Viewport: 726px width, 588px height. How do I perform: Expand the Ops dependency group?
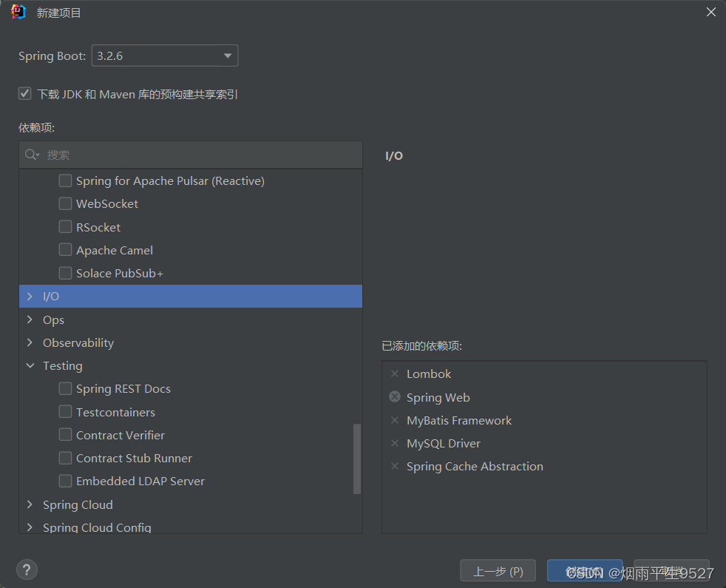tap(30, 320)
